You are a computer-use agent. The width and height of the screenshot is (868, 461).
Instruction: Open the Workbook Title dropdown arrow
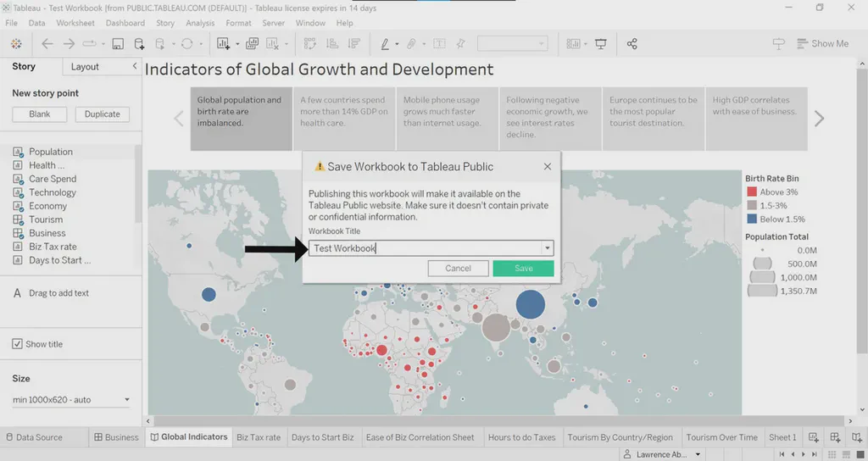coord(547,248)
